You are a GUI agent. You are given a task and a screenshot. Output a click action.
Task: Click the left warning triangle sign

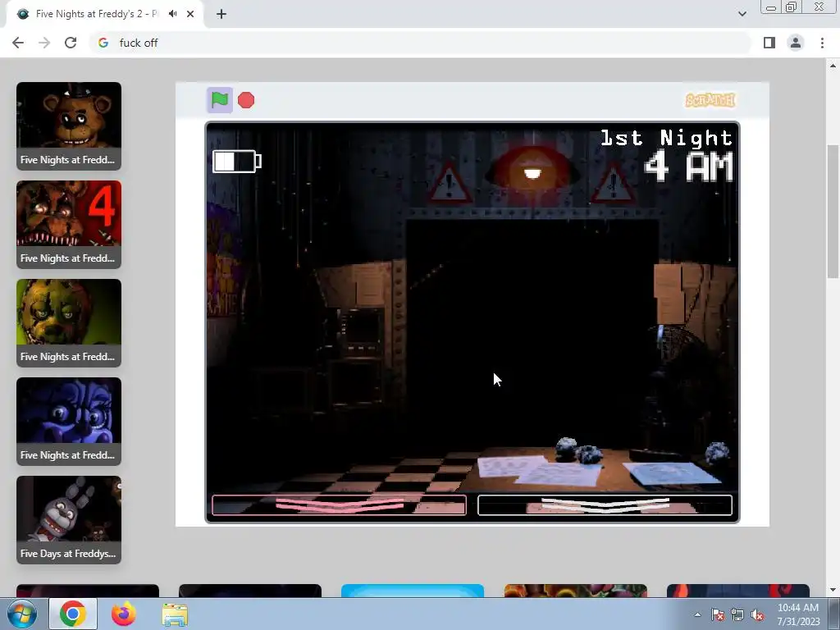(449, 183)
